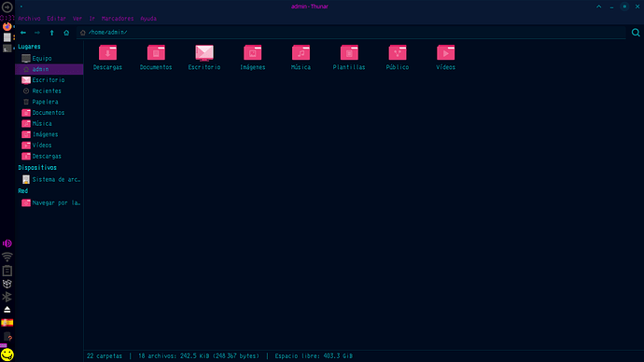Open the Música folder icon
This screenshot has width=644, height=362.
pos(301,52)
